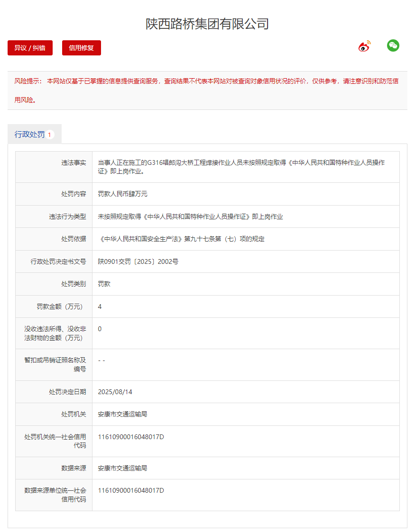The image size is (415, 532).
Task: Click credit code in 处罚机关统一社会信用代码 row
Action: [131, 437]
